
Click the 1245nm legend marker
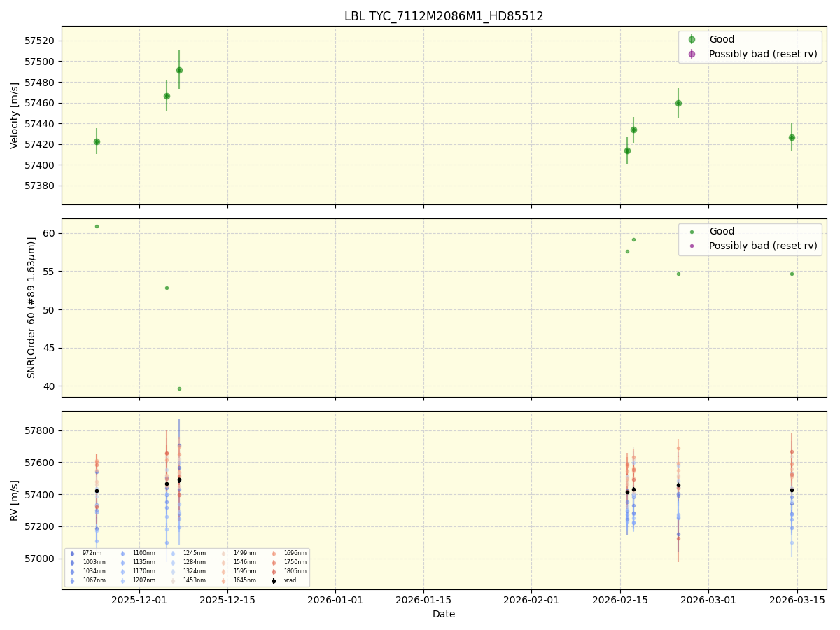[172, 553]
